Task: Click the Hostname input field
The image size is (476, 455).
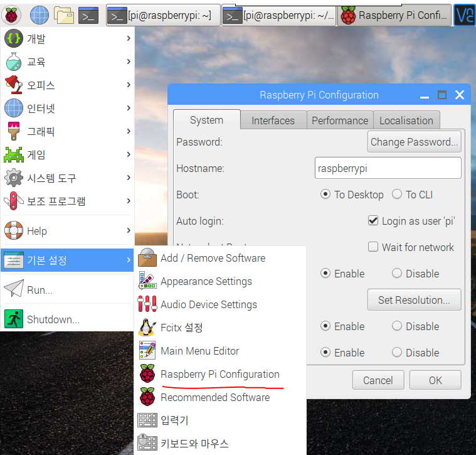Action: point(388,168)
